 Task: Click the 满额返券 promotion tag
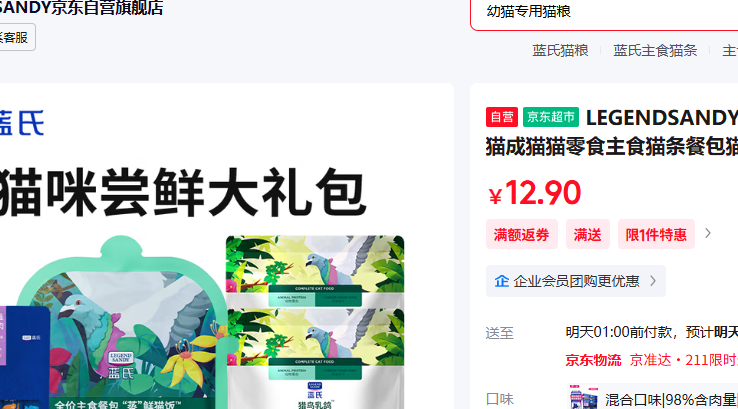pyautogui.click(x=521, y=234)
